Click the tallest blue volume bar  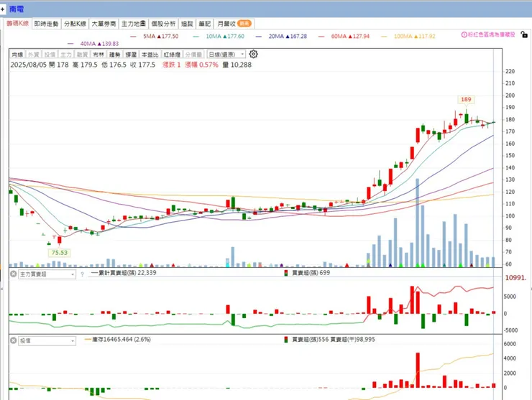(417, 223)
